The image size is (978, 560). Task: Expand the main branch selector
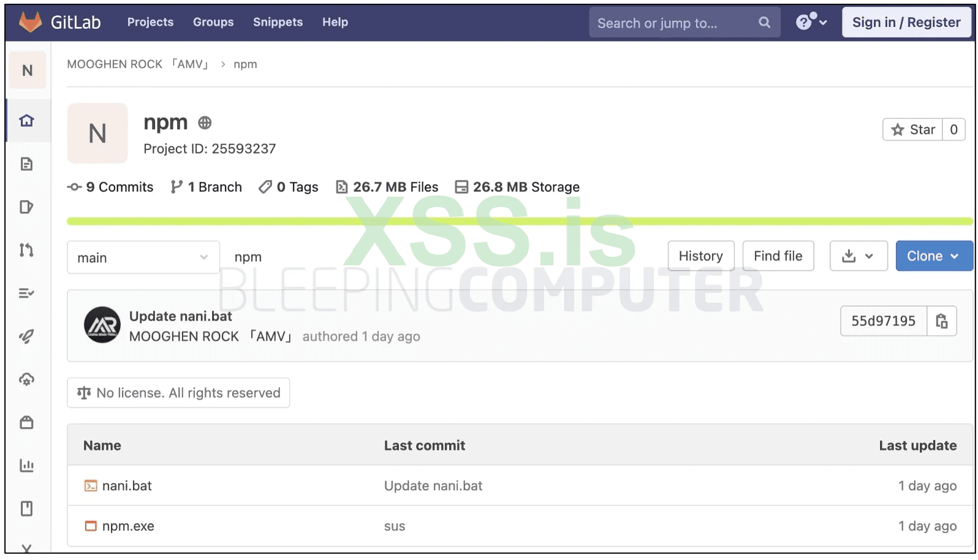143,257
